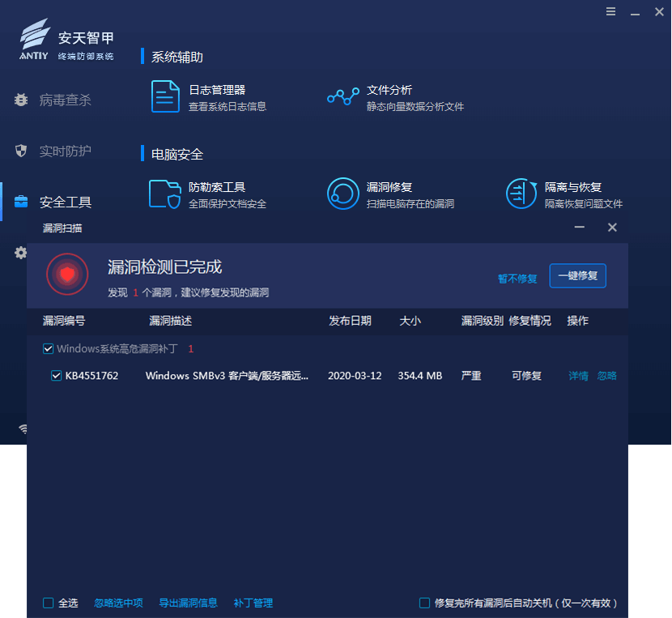The width and height of the screenshot is (672, 618).
Task: Uncheck Windows系统高危漏洞补丁 group checkbox
Action: [x=48, y=348]
